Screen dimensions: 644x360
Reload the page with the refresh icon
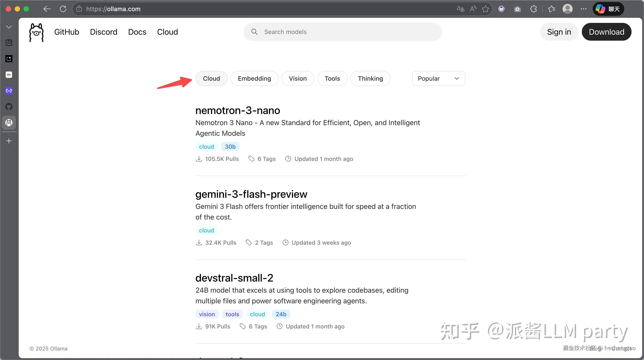coord(63,9)
